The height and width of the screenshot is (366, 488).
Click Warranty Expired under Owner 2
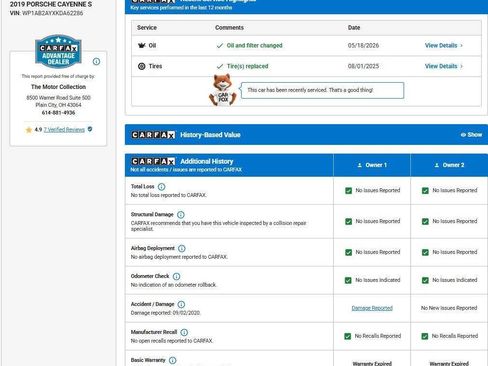pyautogui.click(x=449, y=363)
